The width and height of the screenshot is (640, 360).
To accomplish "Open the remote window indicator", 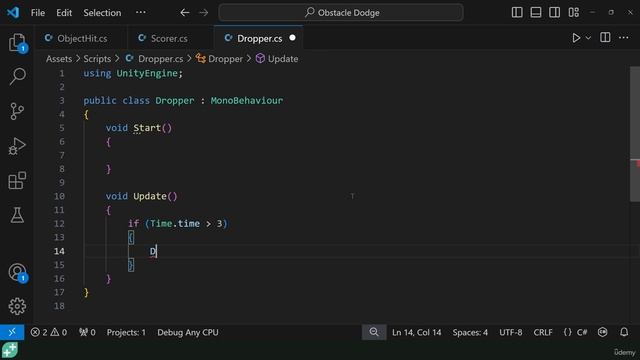I will (x=12, y=332).
